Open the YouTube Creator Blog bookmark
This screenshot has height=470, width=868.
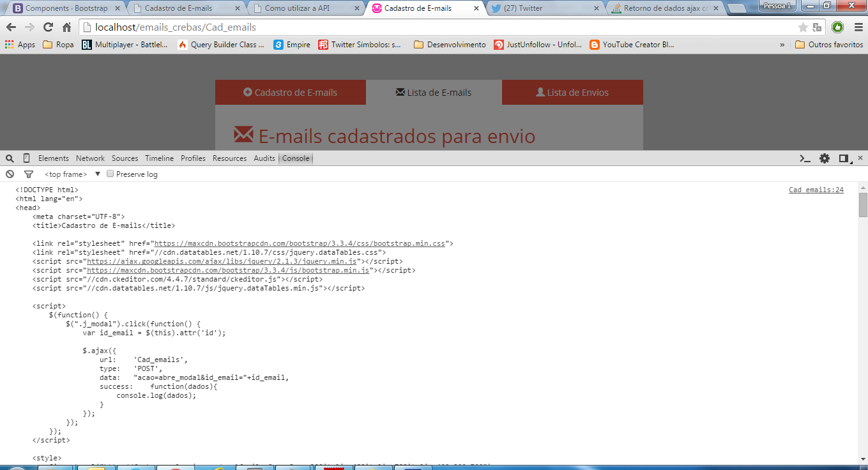point(632,45)
